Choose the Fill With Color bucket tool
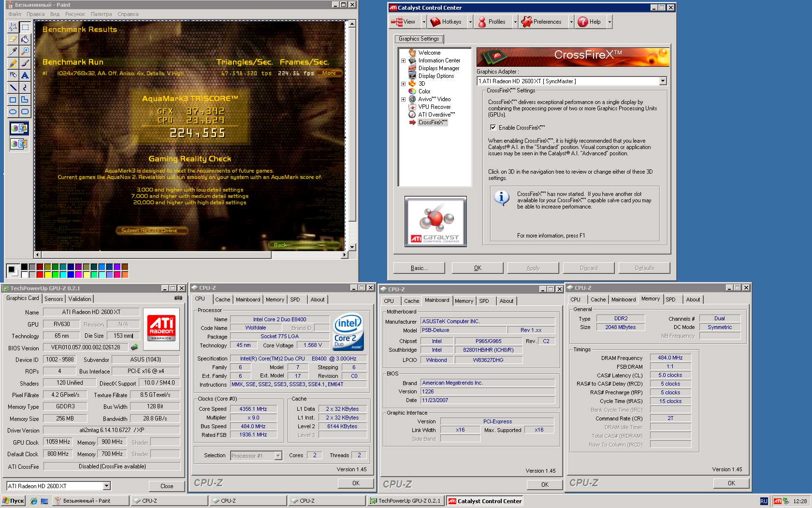This screenshot has width=812, height=508. pos(25,39)
